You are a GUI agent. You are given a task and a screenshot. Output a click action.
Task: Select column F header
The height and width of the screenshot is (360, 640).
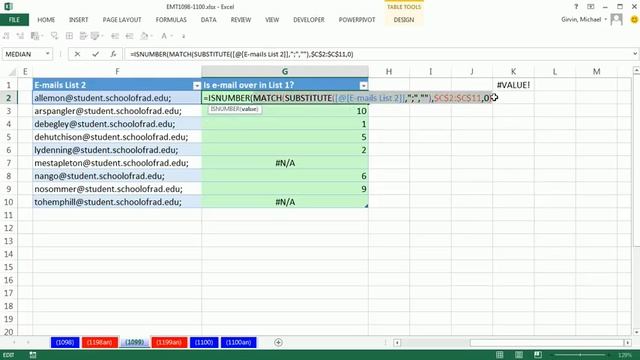pyautogui.click(x=117, y=72)
